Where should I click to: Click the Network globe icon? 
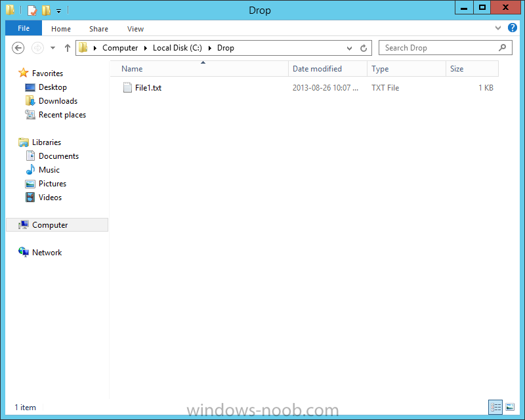coord(24,252)
